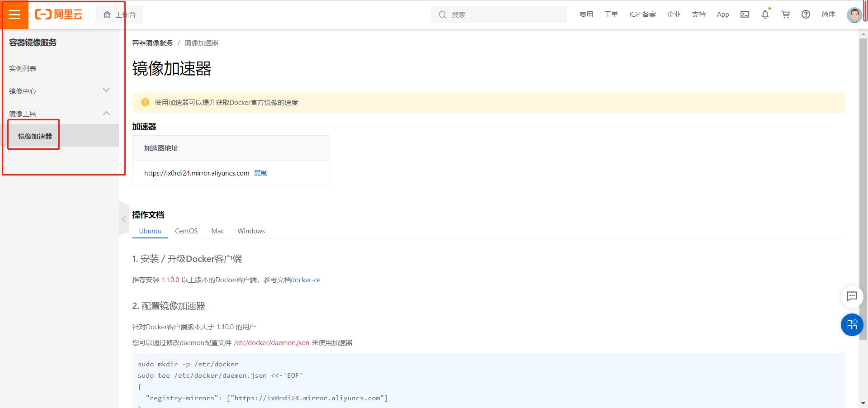Open the notifications bell
This screenshot has height=408, width=868.
point(765,14)
